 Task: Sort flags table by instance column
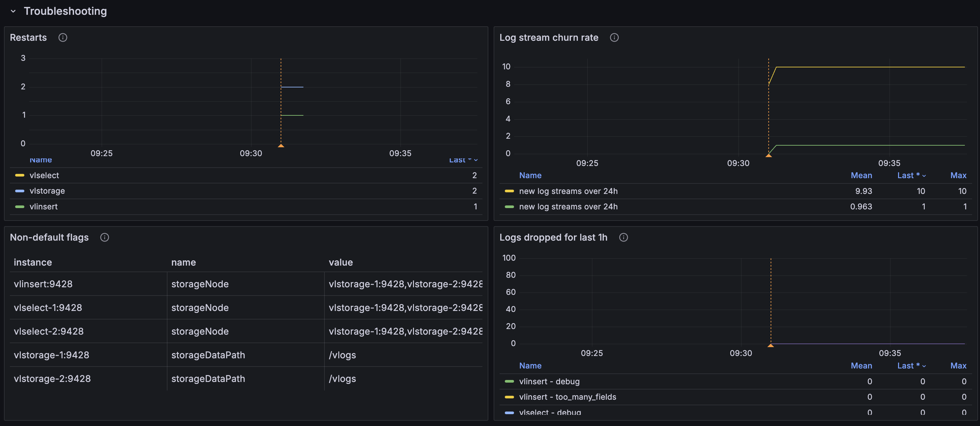33,262
